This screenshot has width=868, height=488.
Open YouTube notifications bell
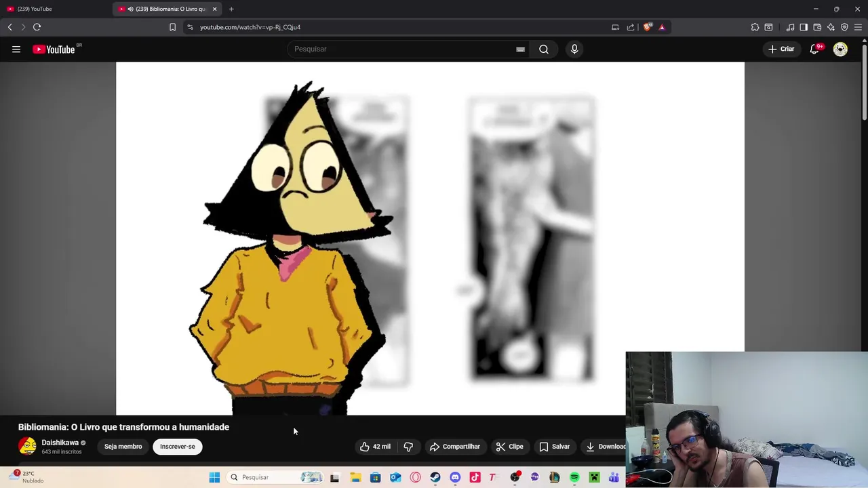815,49
